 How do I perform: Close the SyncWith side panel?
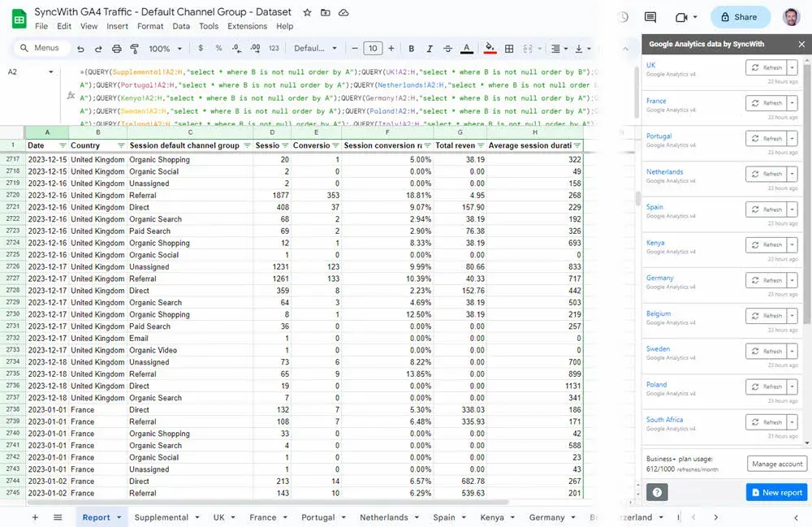tap(801, 44)
